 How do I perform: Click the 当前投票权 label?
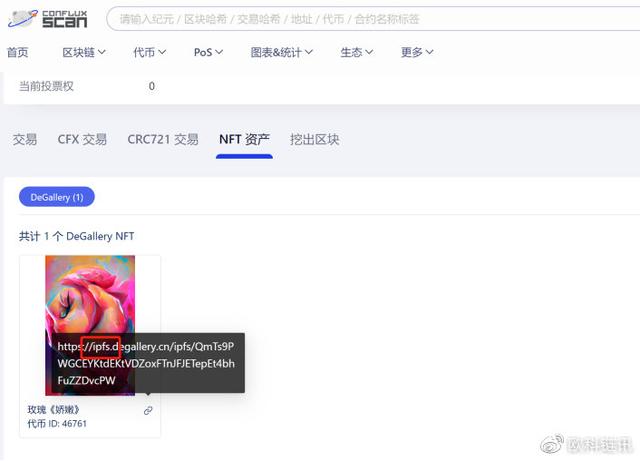[46, 86]
